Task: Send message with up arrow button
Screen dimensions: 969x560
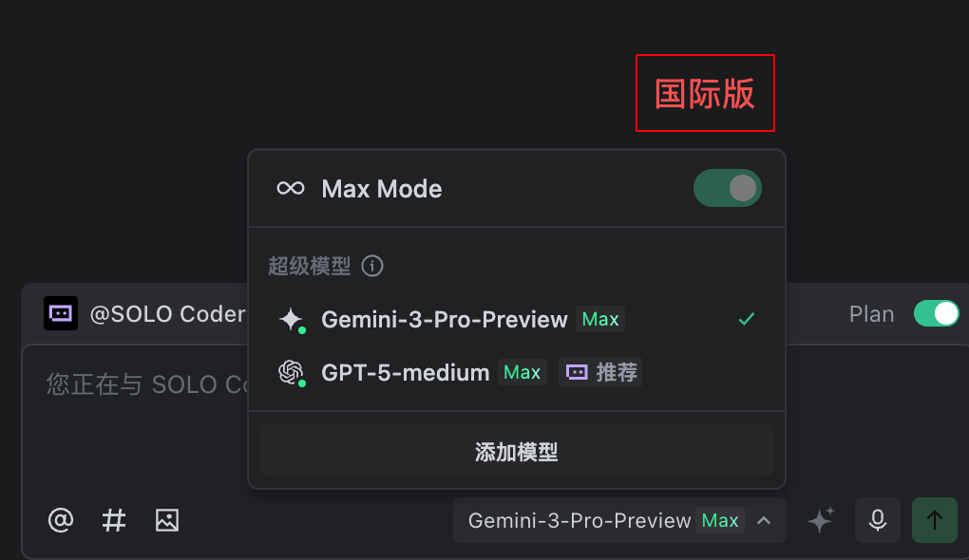Action: pyautogui.click(x=935, y=520)
